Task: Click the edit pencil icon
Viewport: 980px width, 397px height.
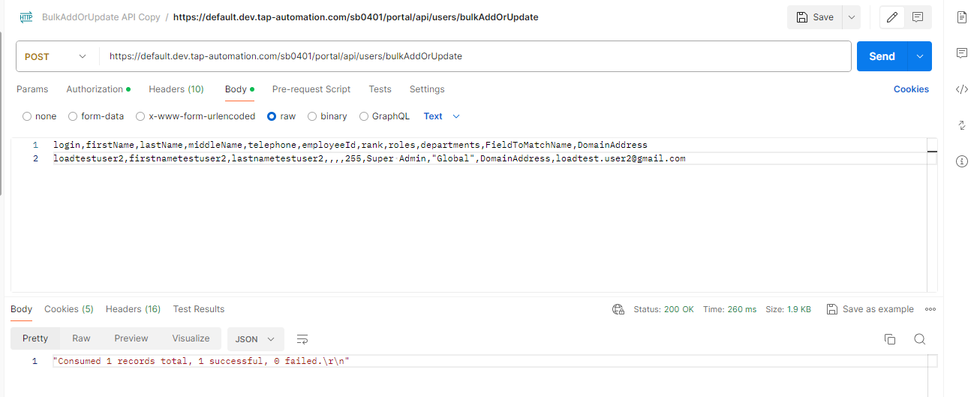Action: (x=892, y=17)
